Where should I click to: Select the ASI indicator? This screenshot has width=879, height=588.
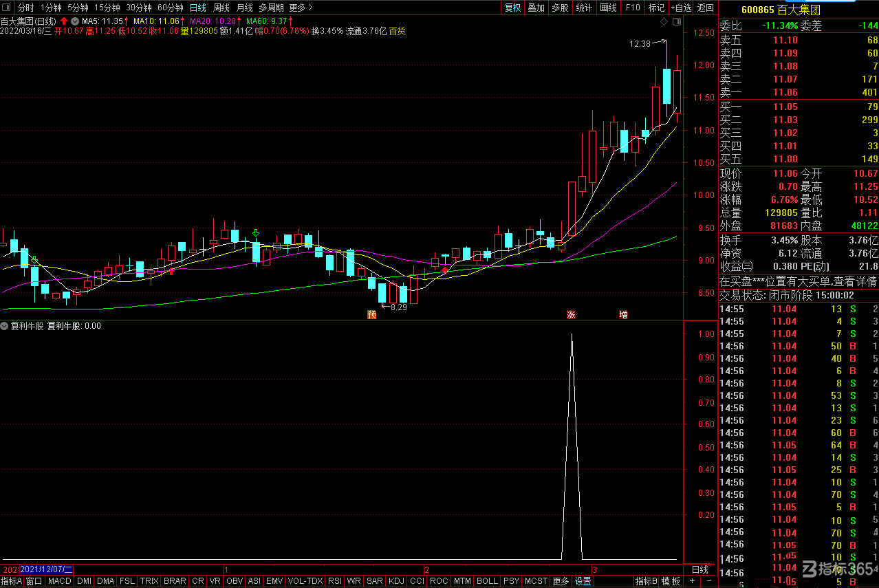[254, 581]
